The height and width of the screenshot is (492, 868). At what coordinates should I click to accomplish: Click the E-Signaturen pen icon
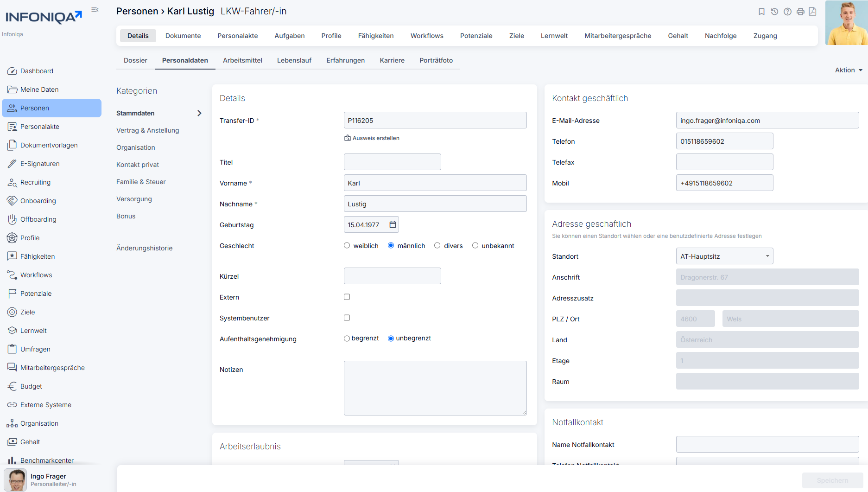(x=12, y=164)
